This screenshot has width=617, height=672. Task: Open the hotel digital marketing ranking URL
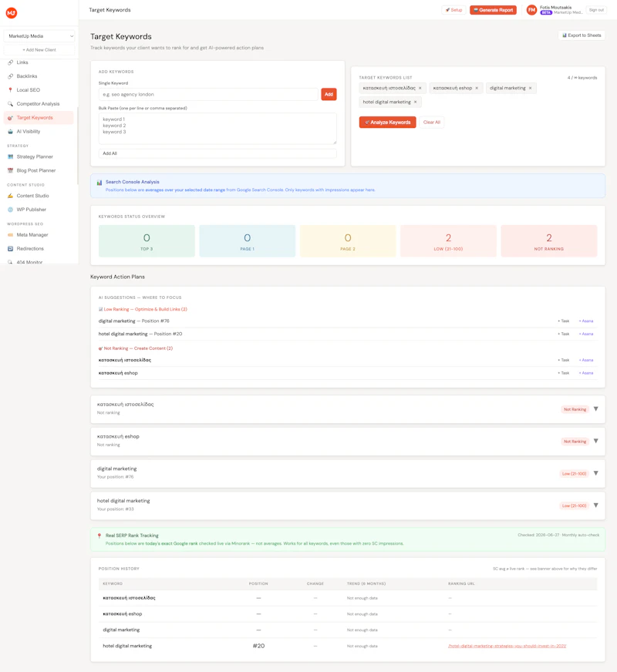[x=507, y=646]
